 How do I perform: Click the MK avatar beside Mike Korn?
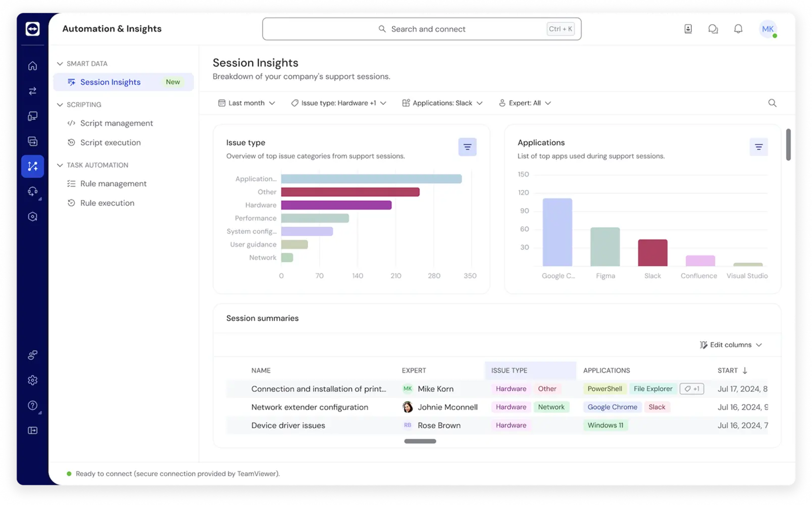pyautogui.click(x=408, y=389)
